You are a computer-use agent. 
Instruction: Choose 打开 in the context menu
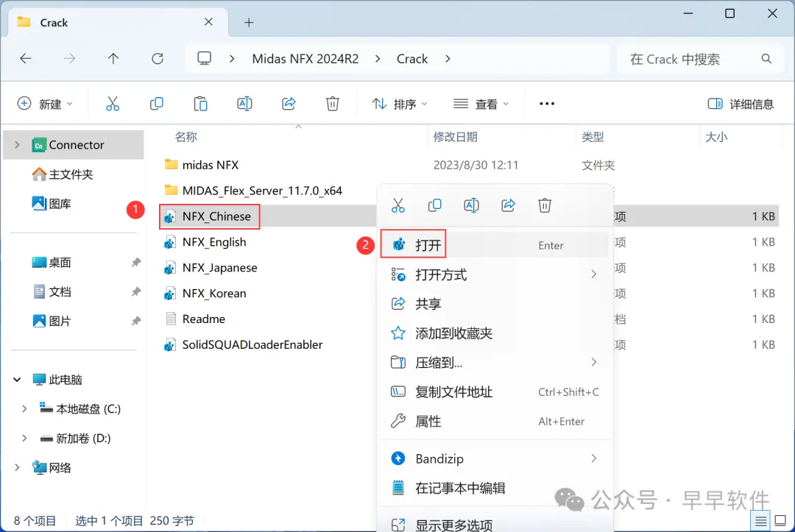(x=495, y=245)
